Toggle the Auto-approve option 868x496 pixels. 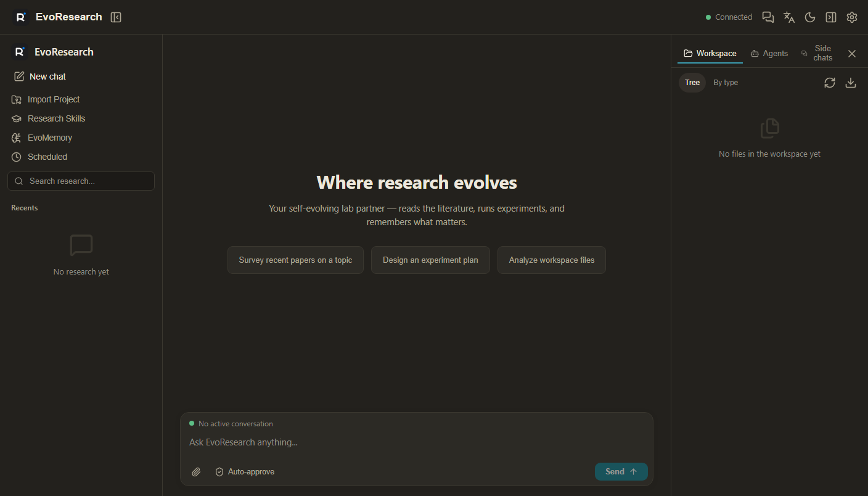tap(245, 472)
